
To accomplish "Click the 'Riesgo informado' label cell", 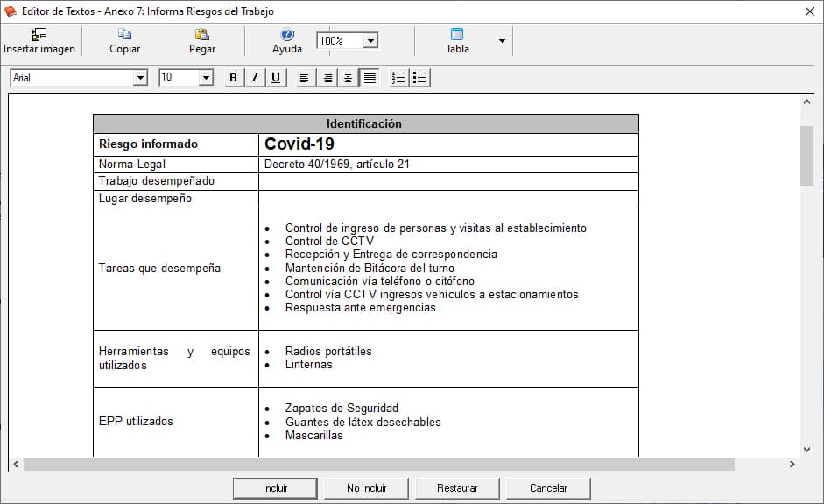I will click(x=175, y=144).
